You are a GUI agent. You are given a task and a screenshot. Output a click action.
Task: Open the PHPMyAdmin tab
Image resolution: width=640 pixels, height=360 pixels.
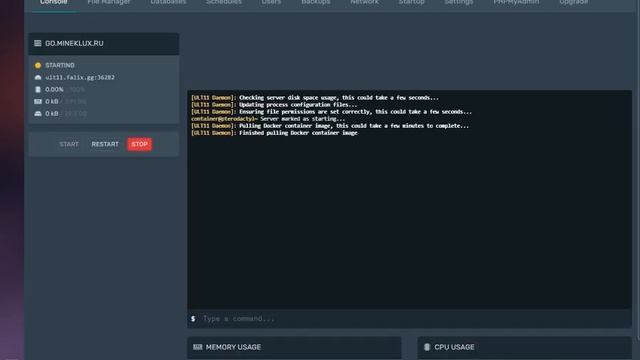coord(516,2)
